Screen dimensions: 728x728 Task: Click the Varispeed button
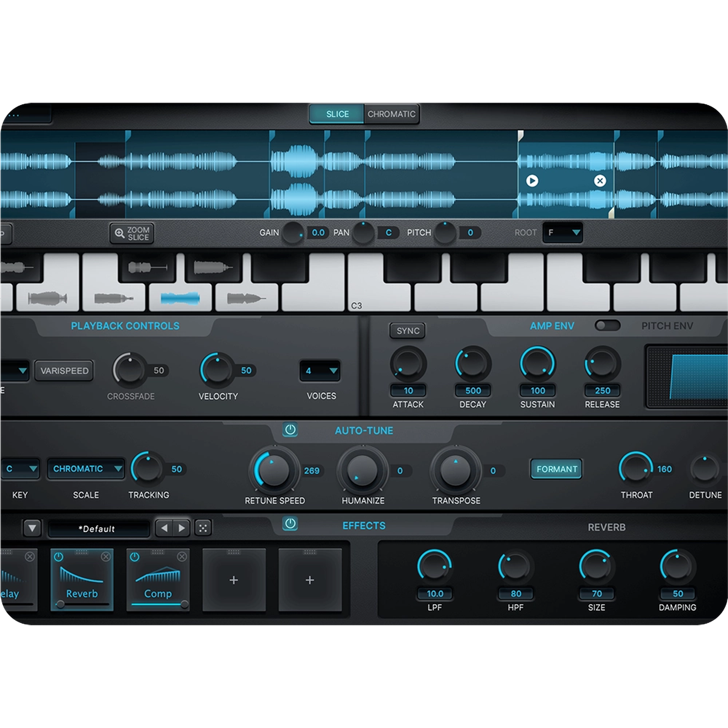[x=64, y=370]
